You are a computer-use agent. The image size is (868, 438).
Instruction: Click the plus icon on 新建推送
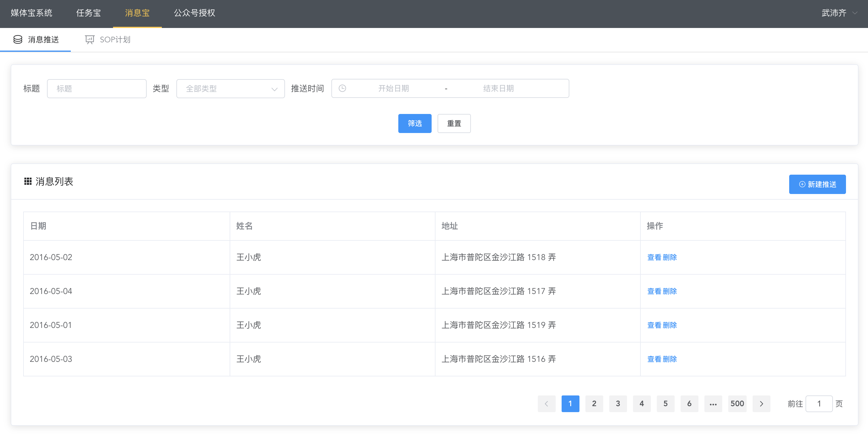coord(802,184)
